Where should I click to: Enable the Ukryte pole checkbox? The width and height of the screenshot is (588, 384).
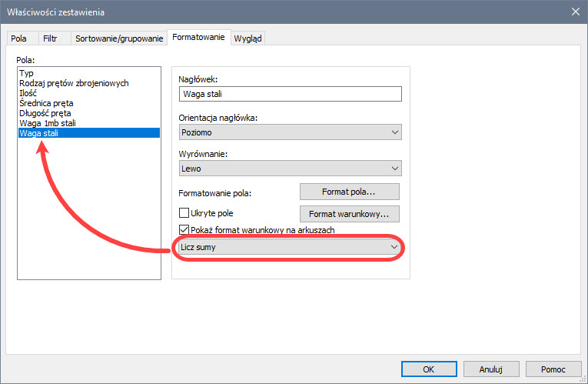point(184,213)
